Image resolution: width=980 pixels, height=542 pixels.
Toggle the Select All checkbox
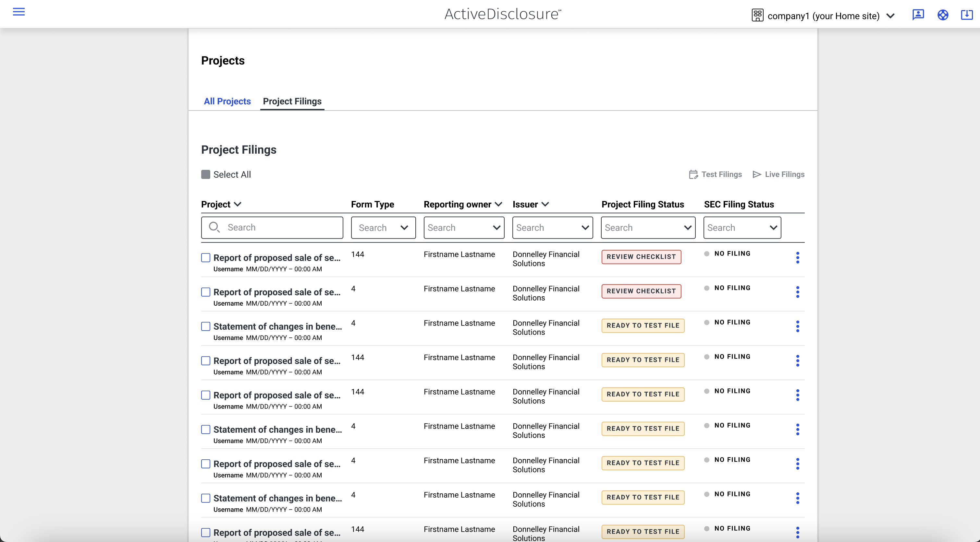(x=205, y=174)
